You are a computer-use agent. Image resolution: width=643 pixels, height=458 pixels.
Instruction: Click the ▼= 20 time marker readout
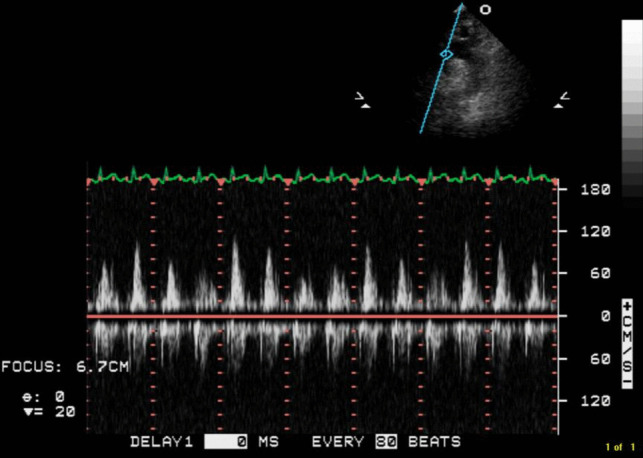(49, 412)
